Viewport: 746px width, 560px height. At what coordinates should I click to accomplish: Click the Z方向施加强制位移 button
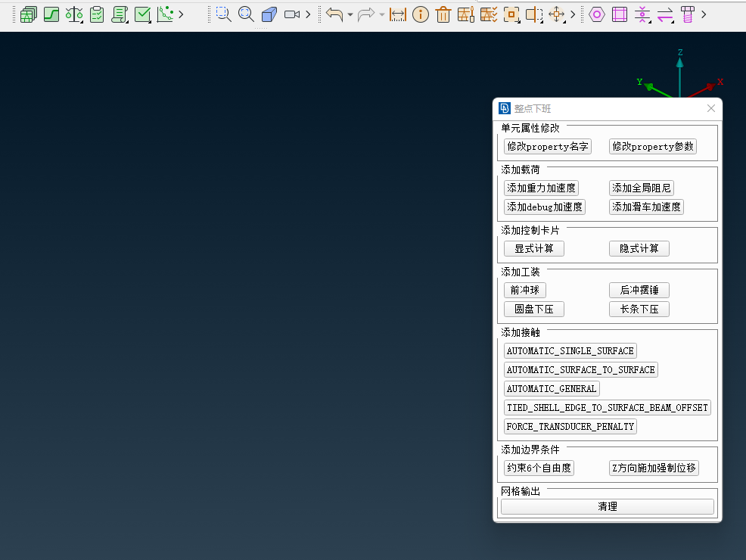(x=654, y=468)
